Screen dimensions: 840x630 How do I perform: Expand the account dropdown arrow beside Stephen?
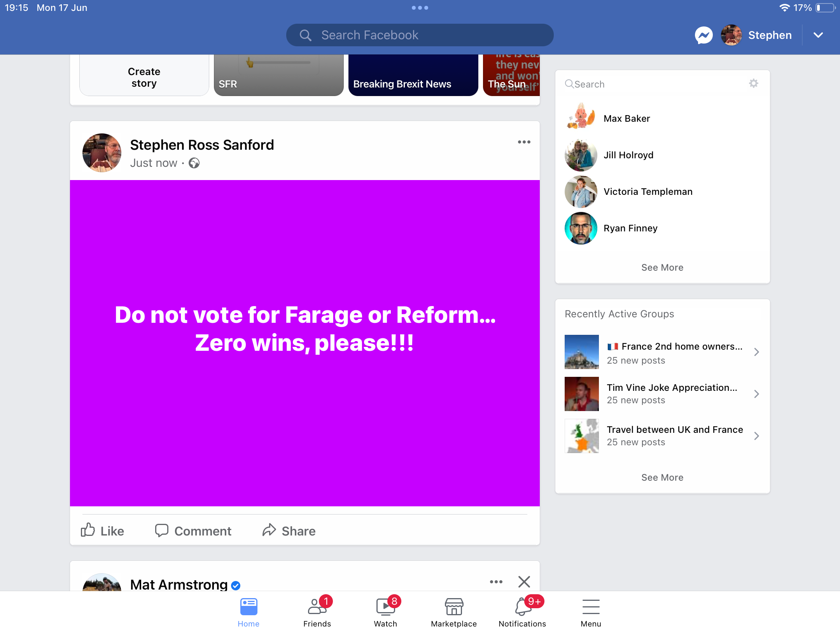pos(818,35)
